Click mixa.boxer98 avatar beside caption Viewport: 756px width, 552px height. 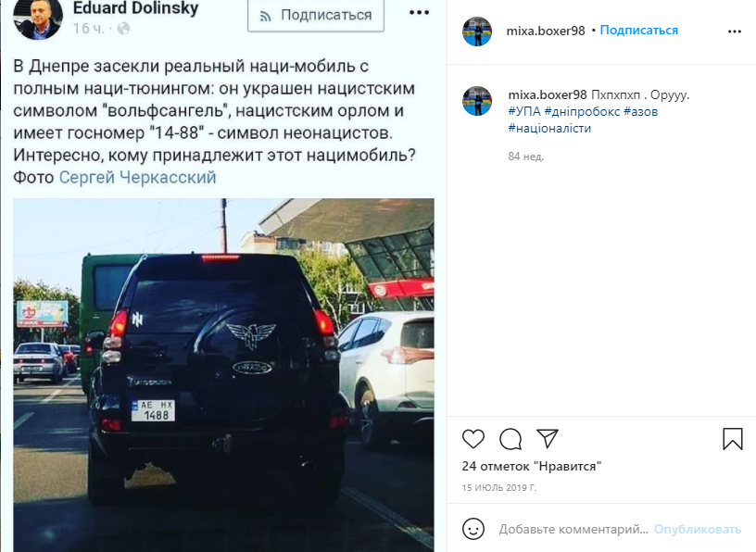(477, 101)
